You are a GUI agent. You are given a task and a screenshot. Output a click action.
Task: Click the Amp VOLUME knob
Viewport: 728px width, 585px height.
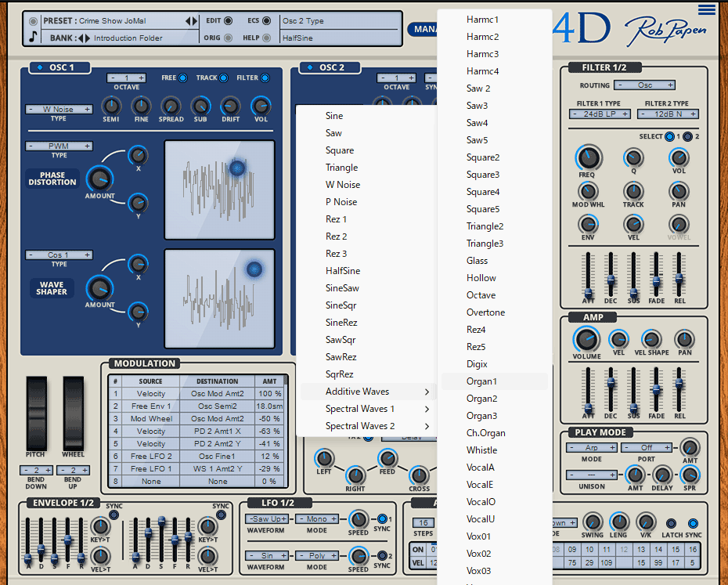pos(586,339)
